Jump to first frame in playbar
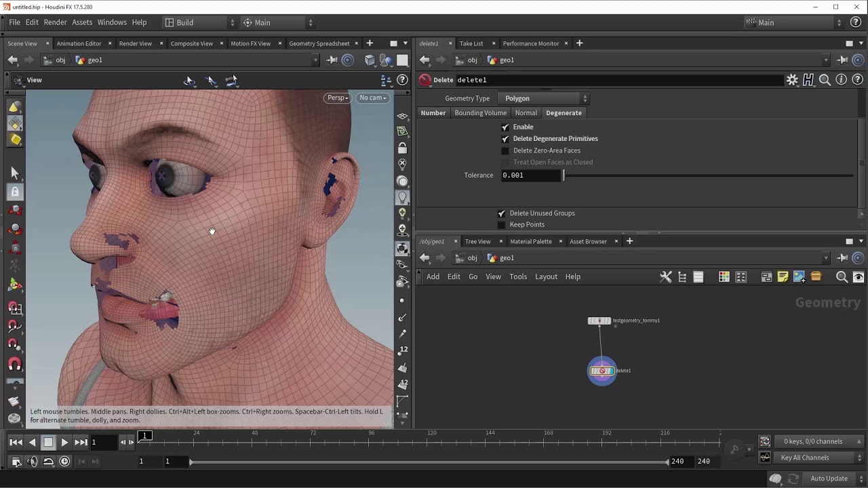This screenshot has width=868, height=488. coord(16,443)
